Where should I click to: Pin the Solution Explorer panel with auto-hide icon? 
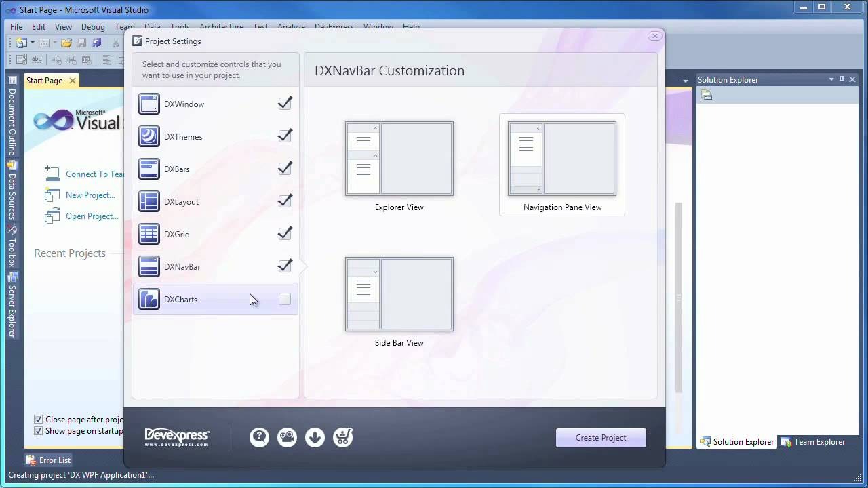[x=842, y=79]
